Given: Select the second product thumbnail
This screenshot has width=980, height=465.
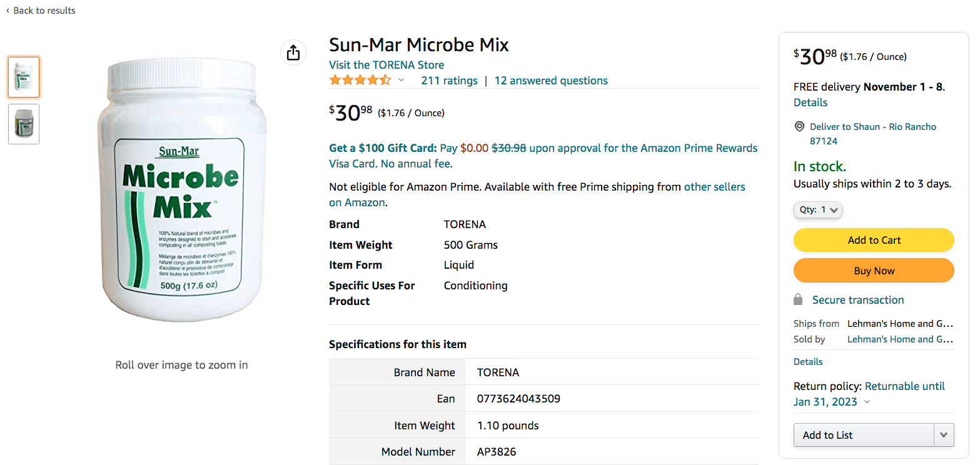Looking at the screenshot, I should click(x=24, y=124).
